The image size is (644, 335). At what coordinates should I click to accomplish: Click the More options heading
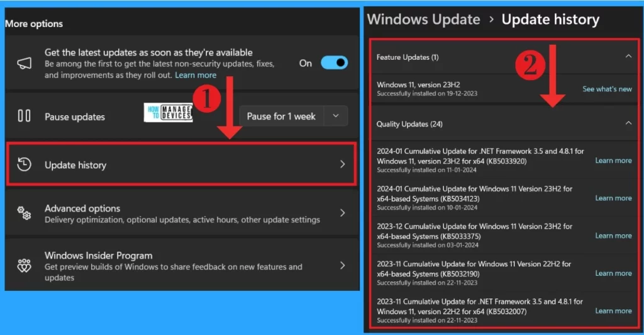(34, 24)
